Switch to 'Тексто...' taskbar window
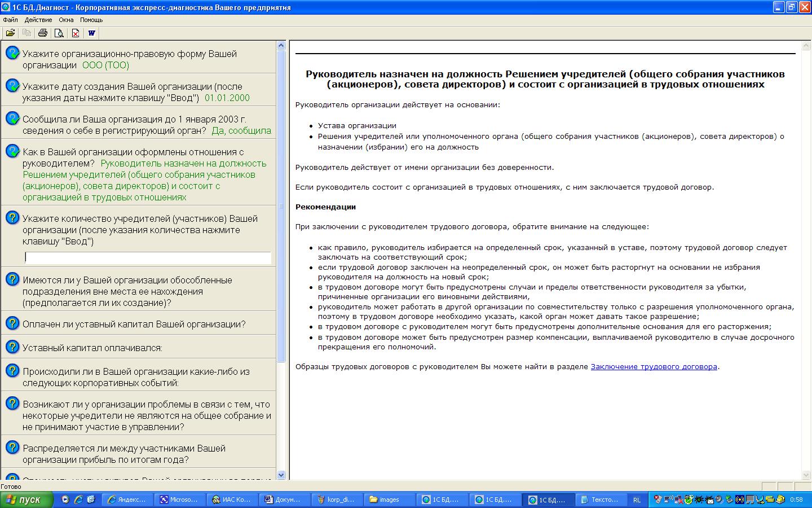 coord(601,500)
